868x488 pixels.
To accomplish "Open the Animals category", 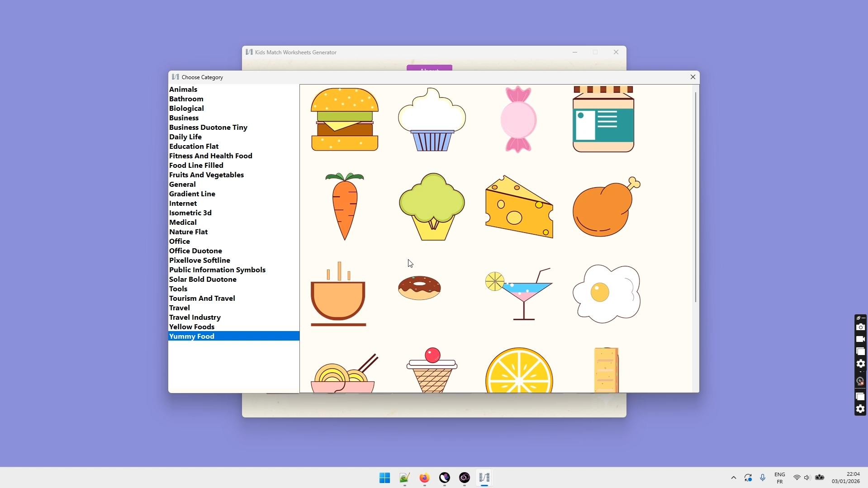I will 183,90.
